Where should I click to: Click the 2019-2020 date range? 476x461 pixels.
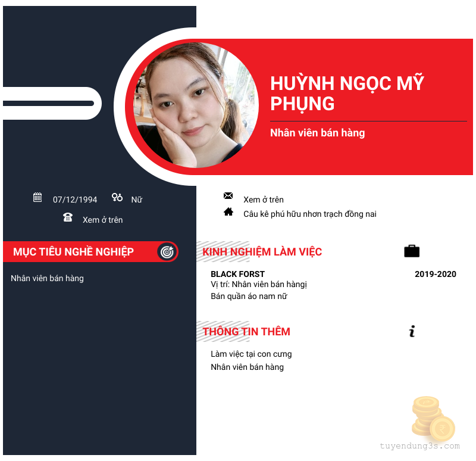point(436,274)
